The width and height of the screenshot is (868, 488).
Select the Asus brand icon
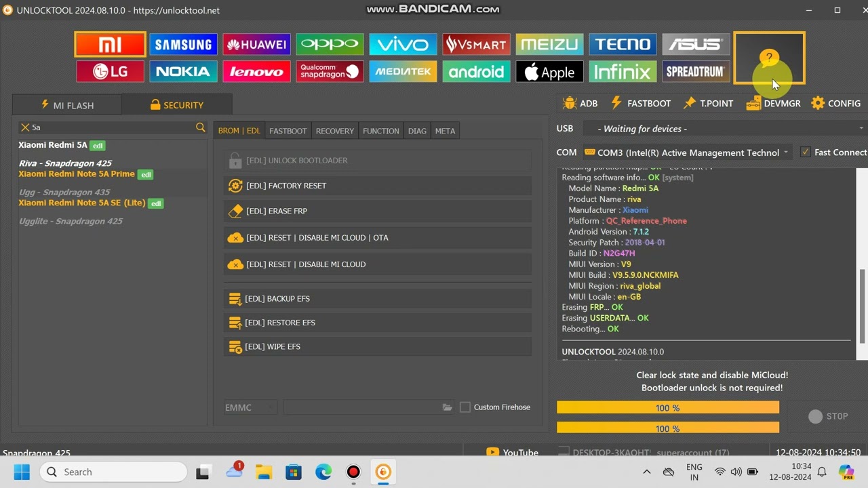click(696, 44)
